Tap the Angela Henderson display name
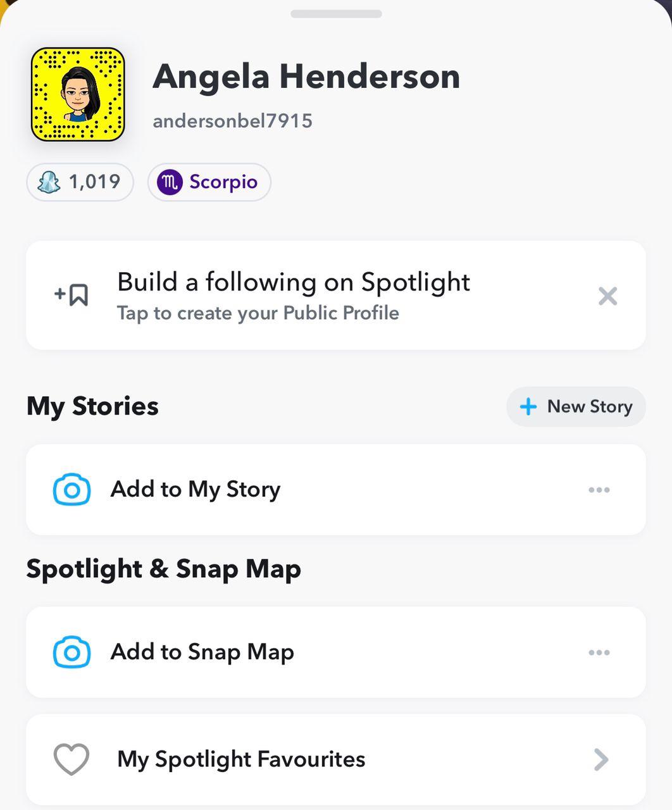 coord(306,77)
